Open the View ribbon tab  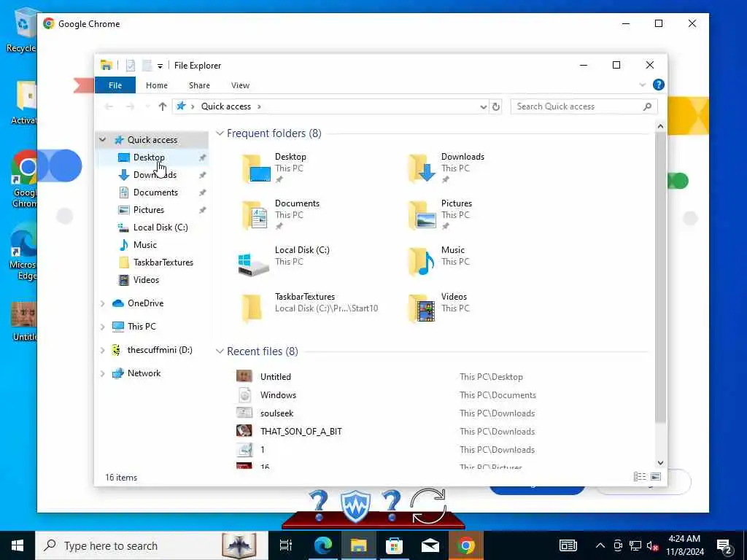240,85
